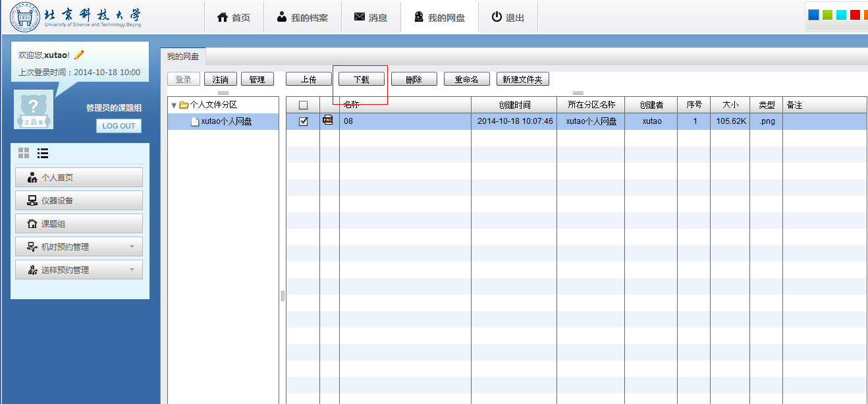Open 我的档案 in the top navigation
868x404 pixels.
click(302, 18)
